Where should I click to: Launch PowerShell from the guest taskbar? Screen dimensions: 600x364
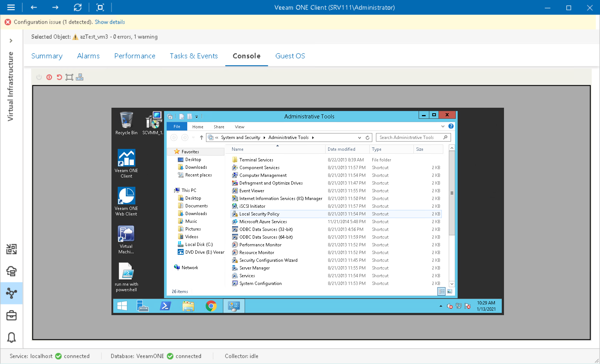click(165, 306)
